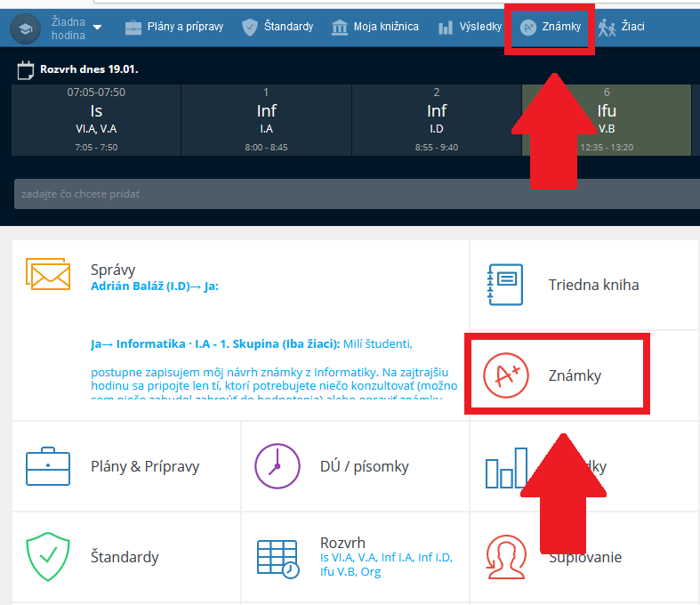Go to Moja knižnica in top menu

tap(374, 27)
